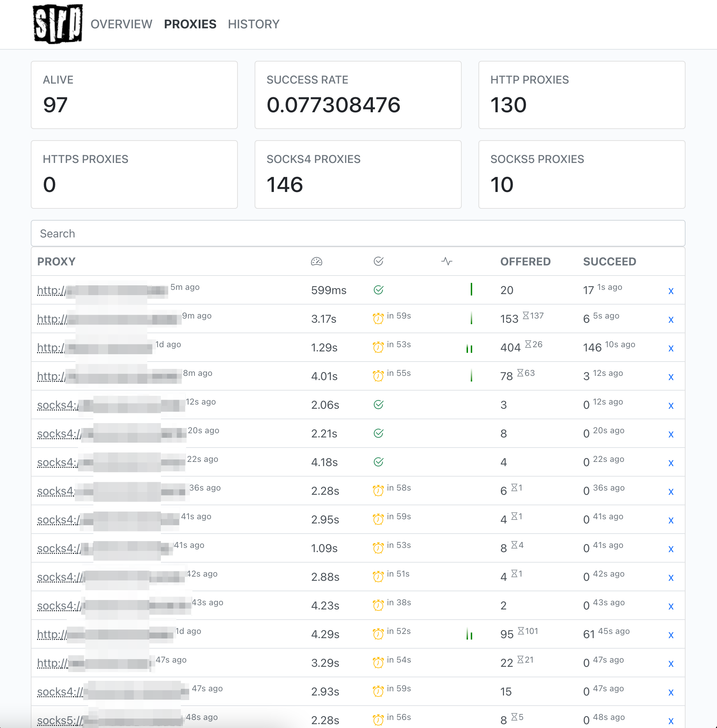This screenshot has height=728, width=717.
Task: Click the checkmark status column icon
Action: [378, 261]
